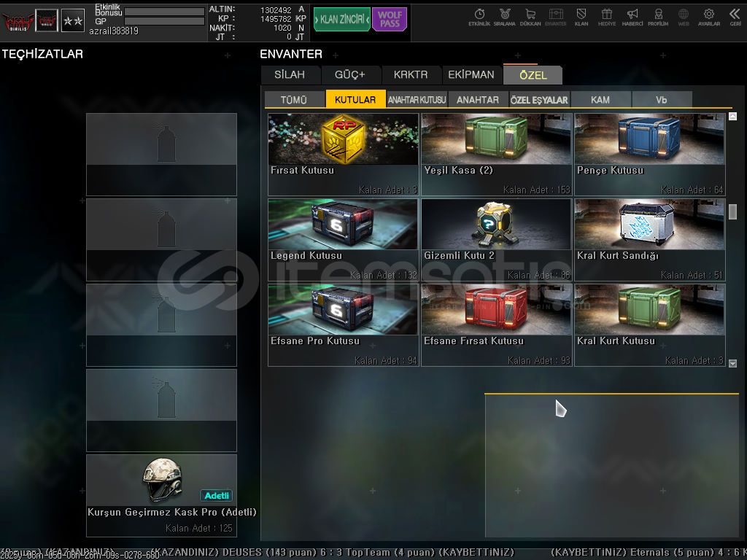Switch to the KRKTR tab

click(x=411, y=75)
